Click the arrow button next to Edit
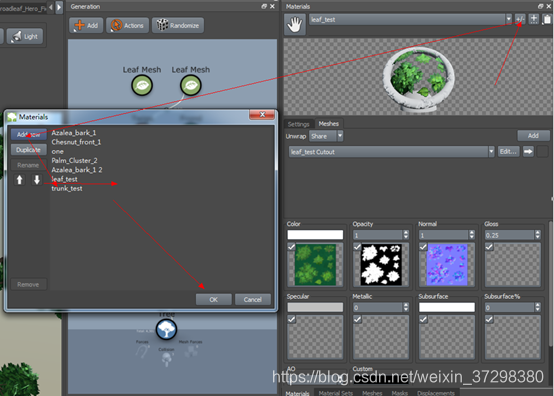554x396 pixels. pos(528,152)
